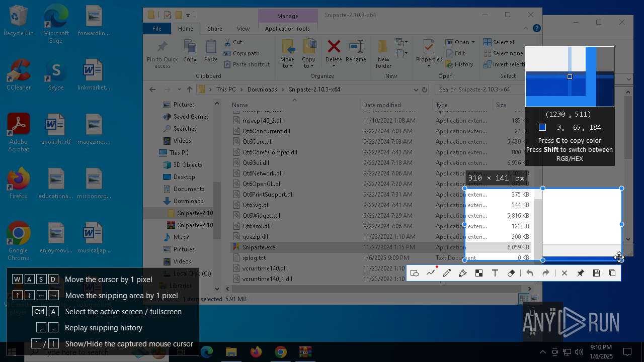The image size is (644, 362).
Task: Open the Application Tools tab
Action: [287, 29]
